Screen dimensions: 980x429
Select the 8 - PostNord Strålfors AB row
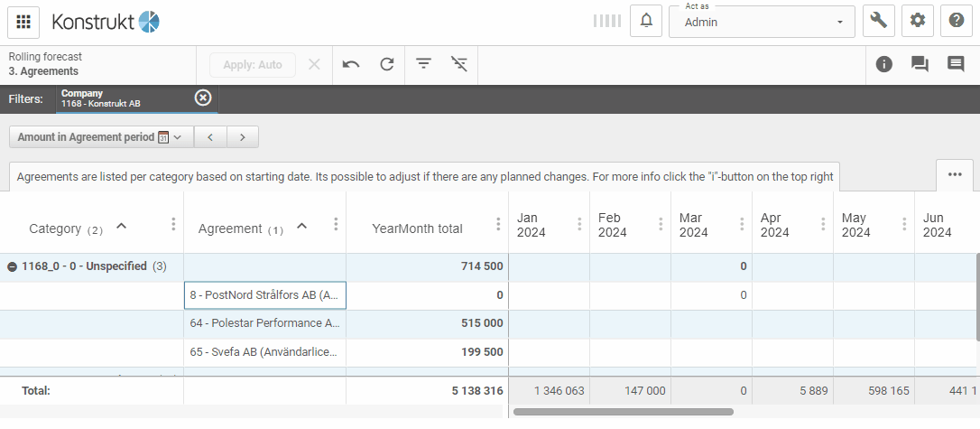265,295
